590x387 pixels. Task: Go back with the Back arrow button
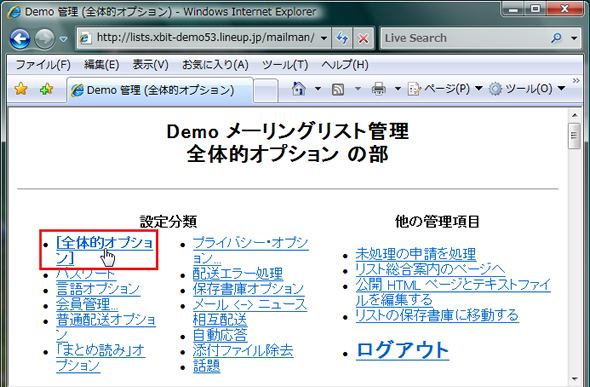[20, 38]
